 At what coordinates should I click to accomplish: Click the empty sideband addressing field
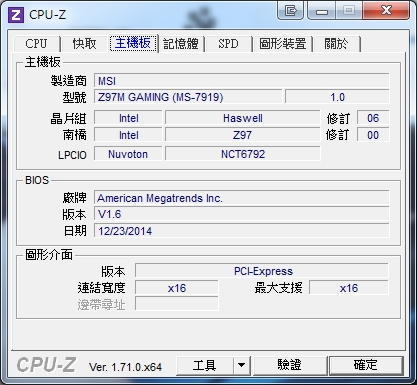[x=177, y=304]
